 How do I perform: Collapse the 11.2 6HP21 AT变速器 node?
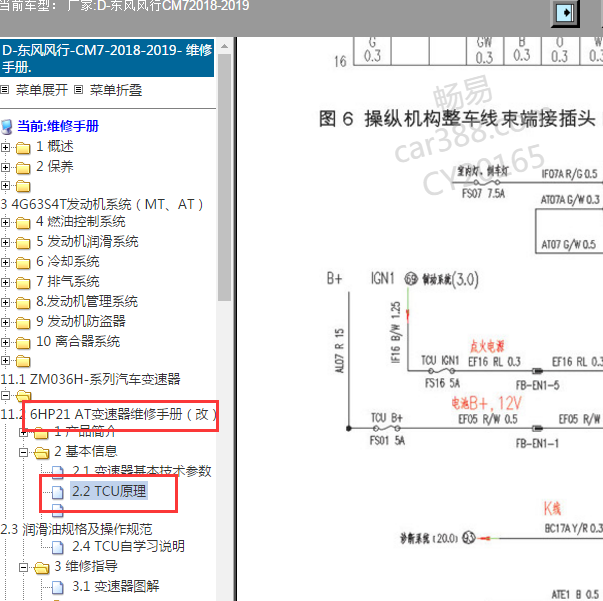point(5,395)
